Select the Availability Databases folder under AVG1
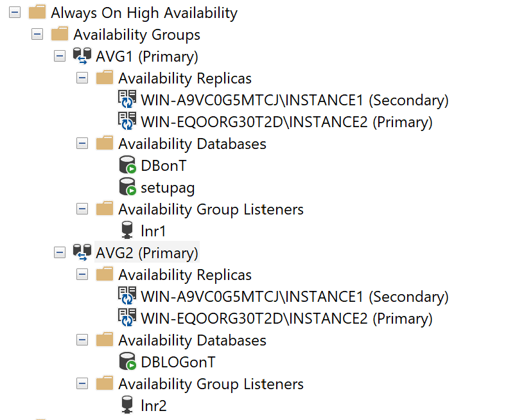 click(192, 144)
